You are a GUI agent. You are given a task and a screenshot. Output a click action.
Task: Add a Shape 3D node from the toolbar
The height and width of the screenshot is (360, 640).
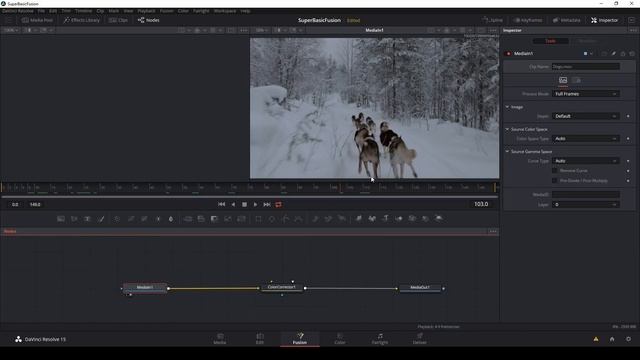(372, 219)
